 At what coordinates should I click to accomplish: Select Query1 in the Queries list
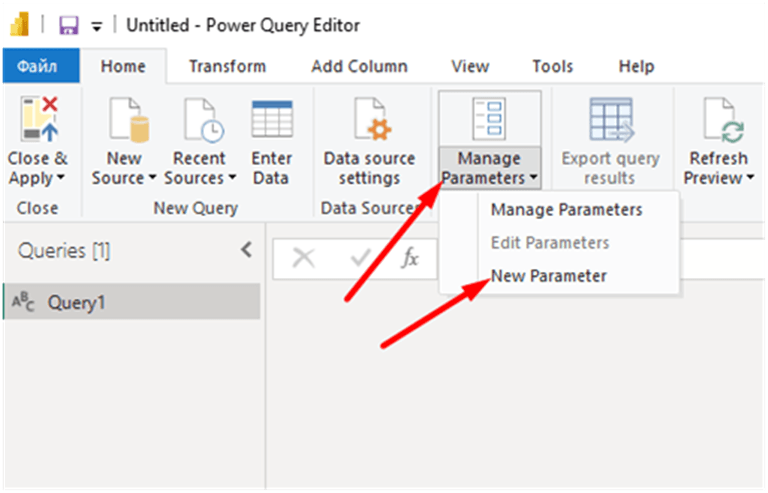tap(131, 302)
